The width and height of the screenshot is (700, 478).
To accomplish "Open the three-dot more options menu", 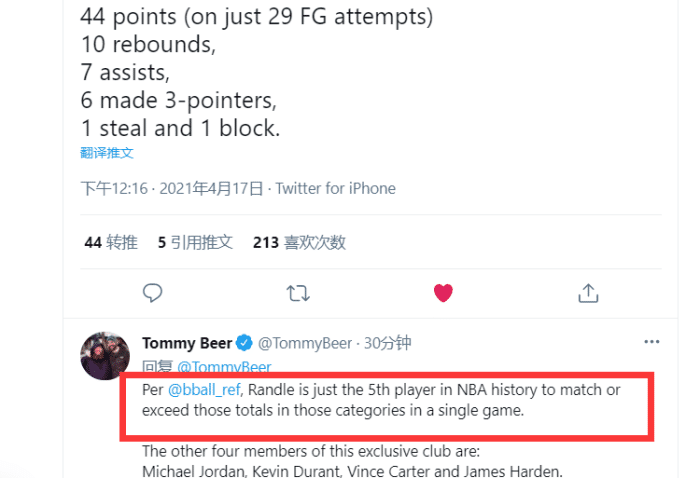I will coord(652,342).
